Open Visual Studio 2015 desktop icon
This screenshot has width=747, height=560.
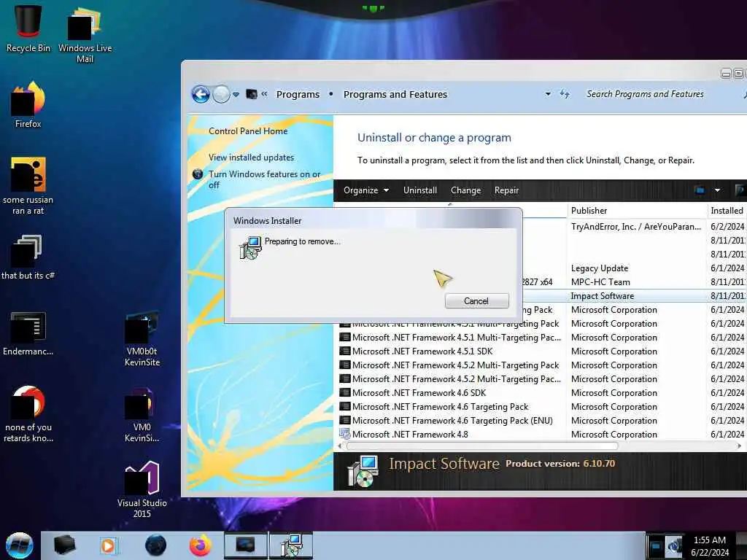pos(142,489)
